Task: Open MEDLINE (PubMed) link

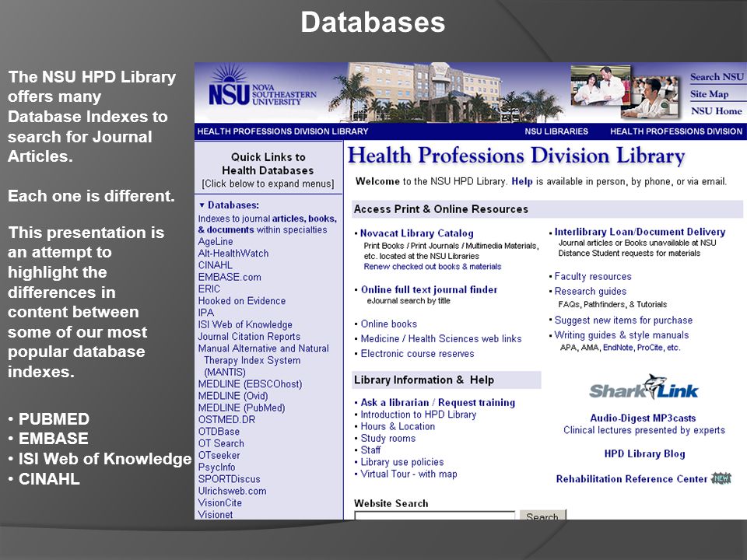Action: click(x=241, y=408)
